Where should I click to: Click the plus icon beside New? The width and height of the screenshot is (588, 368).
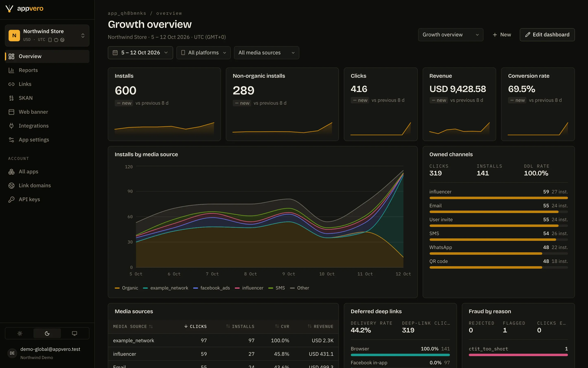pyautogui.click(x=495, y=35)
